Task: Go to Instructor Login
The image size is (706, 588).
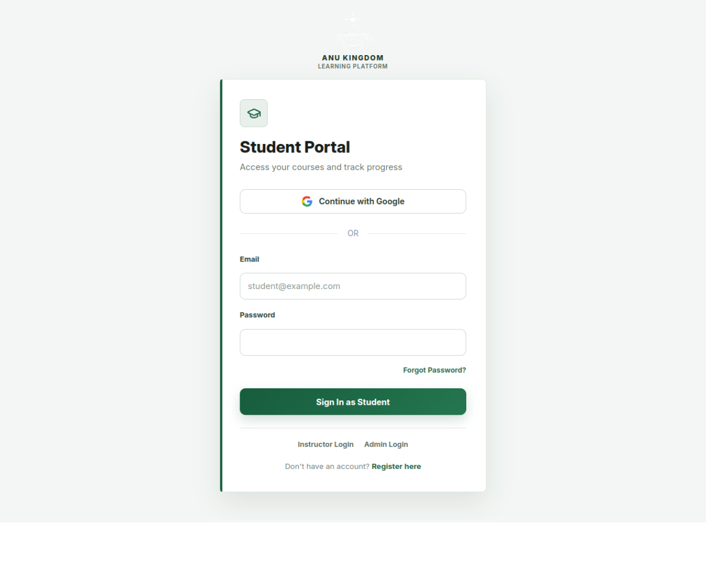Action: [325, 445]
